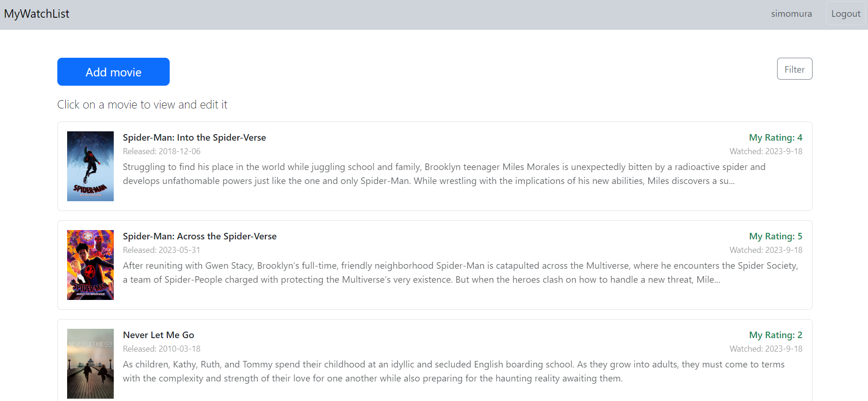868x401 pixels.
Task: Select My Rating: 5 label
Action: pos(776,236)
